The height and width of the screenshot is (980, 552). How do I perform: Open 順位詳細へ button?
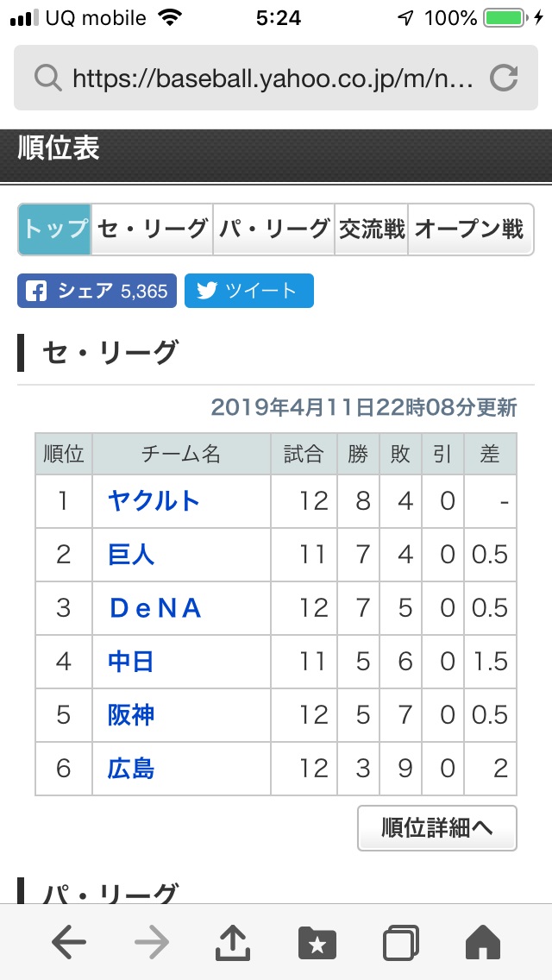point(437,828)
